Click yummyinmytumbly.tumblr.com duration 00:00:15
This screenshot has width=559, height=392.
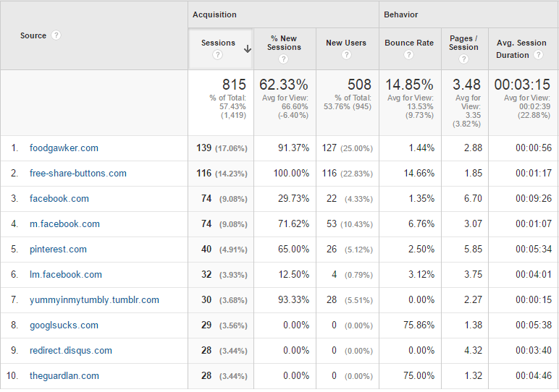point(534,299)
